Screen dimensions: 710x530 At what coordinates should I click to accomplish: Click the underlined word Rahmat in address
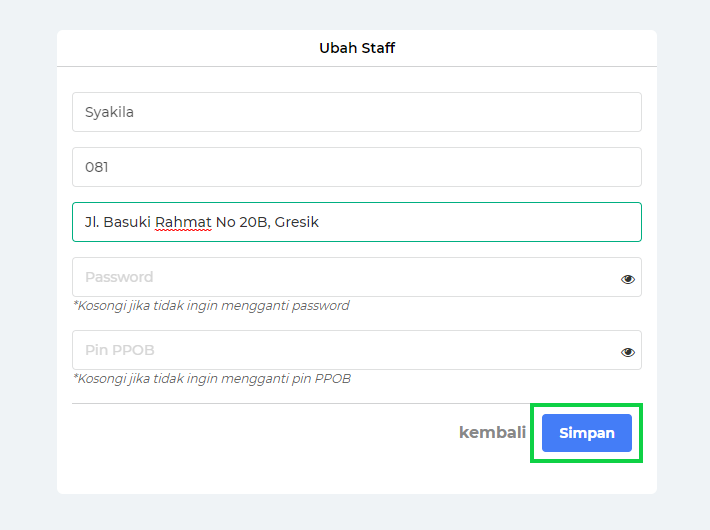(x=183, y=222)
